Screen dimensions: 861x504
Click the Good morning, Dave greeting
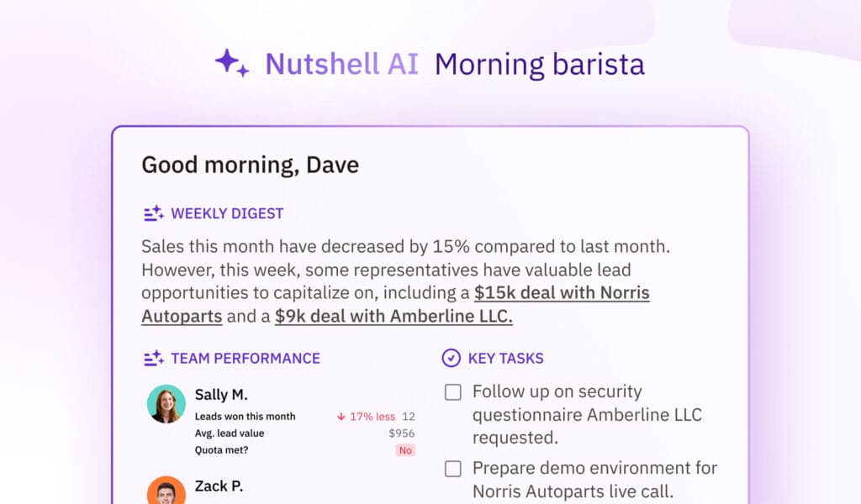[250, 165]
